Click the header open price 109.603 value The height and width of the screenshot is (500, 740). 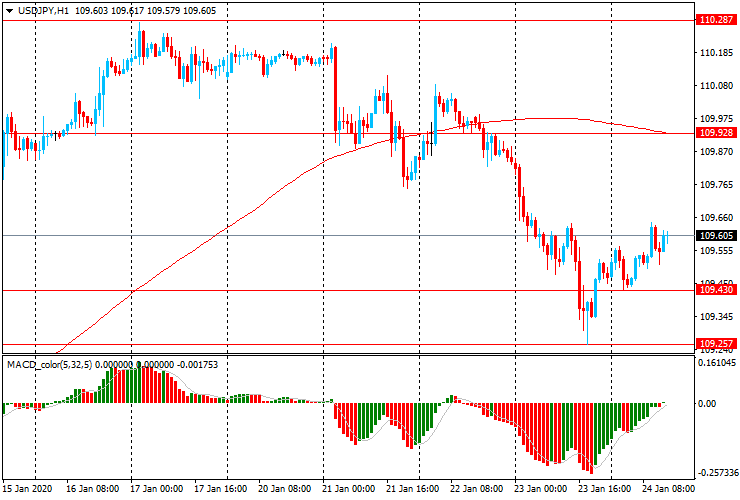(92, 11)
